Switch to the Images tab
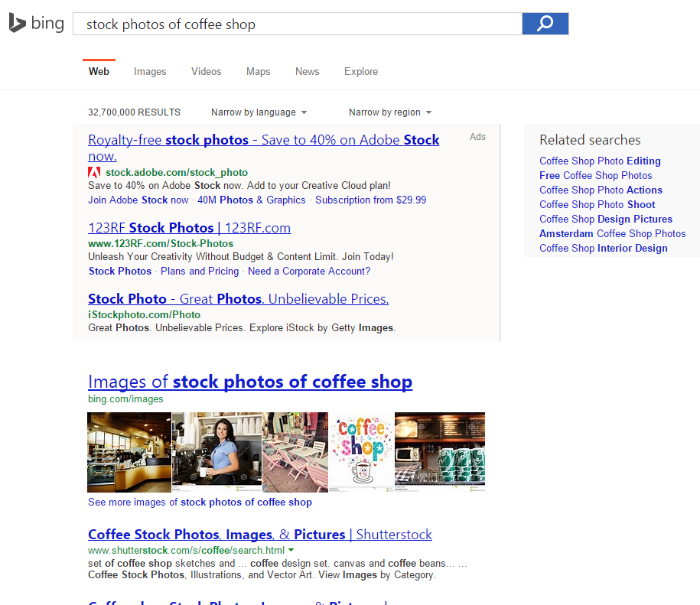The width and height of the screenshot is (700, 605). [x=150, y=72]
